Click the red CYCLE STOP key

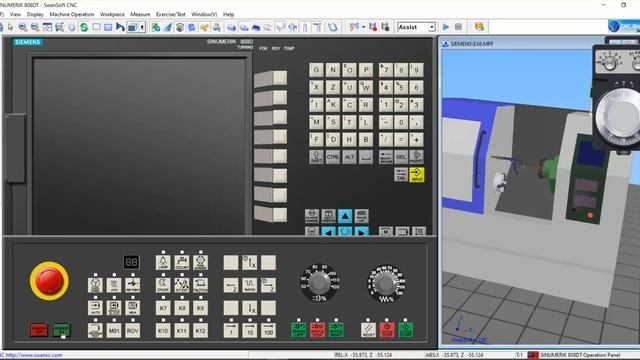tap(387, 330)
